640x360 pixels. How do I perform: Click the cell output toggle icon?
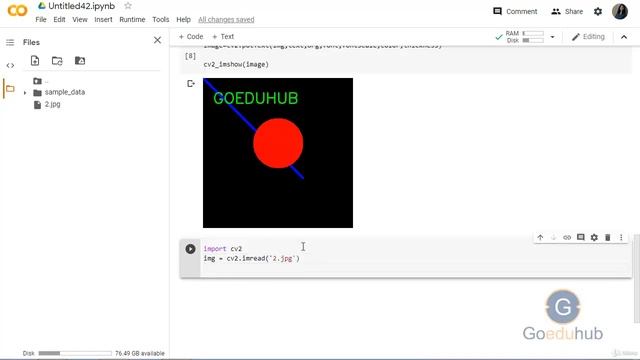click(x=191, y=84)
